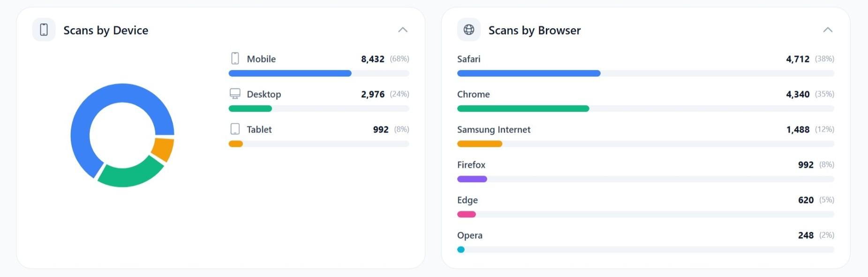The width and height of the screenshot is (868, 277).
Task: Collapse the Scans by Browser panel
Action: 827,30
